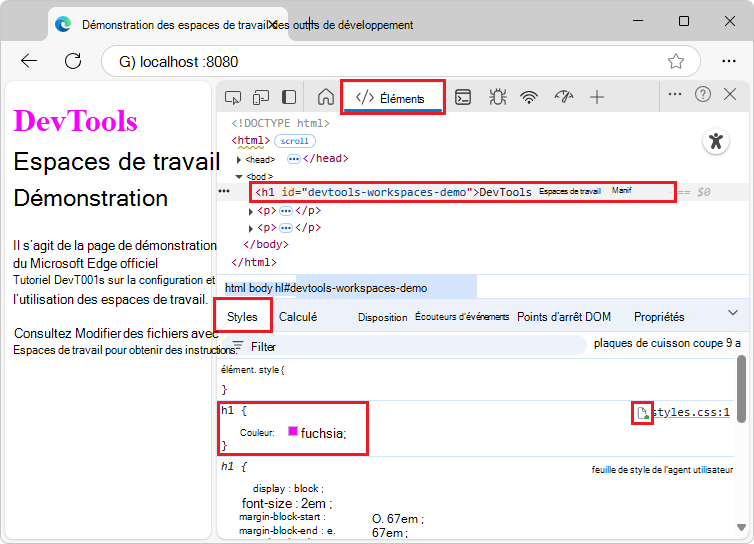Open the Propriétés tab

659,316
